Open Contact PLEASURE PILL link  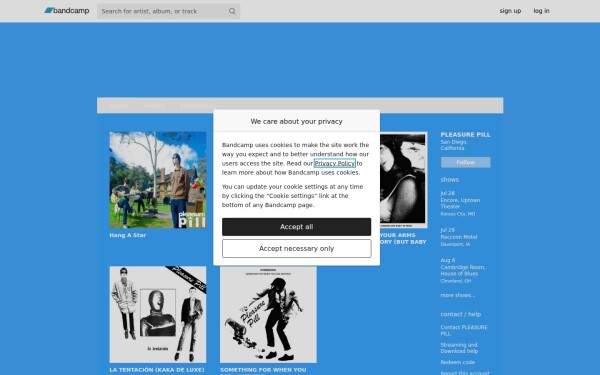click(x=464, y=331)
